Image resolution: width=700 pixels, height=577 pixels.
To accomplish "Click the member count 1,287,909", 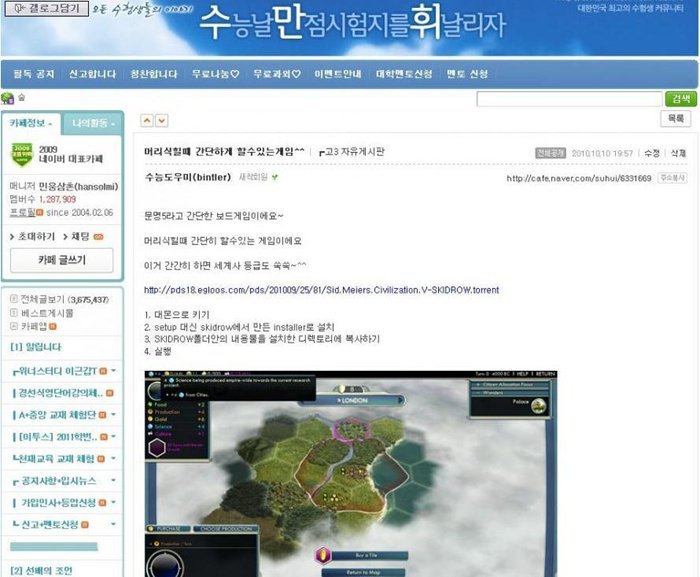I will point(57,199).
